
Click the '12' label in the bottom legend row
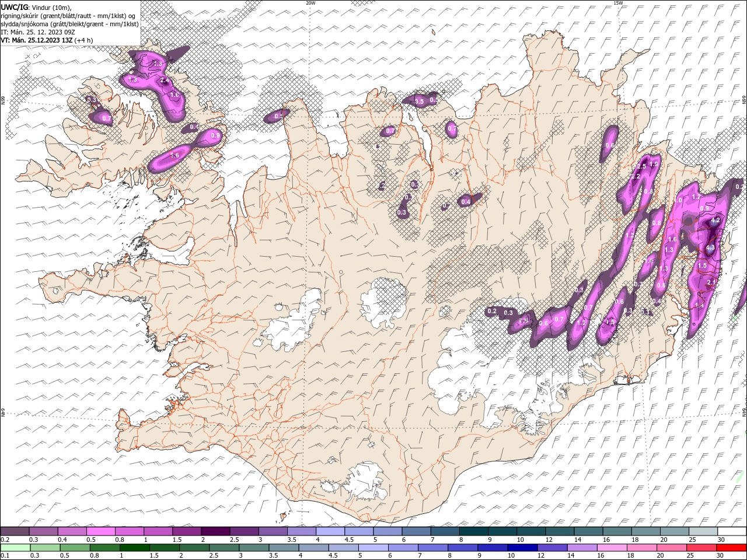click(541, 556)
